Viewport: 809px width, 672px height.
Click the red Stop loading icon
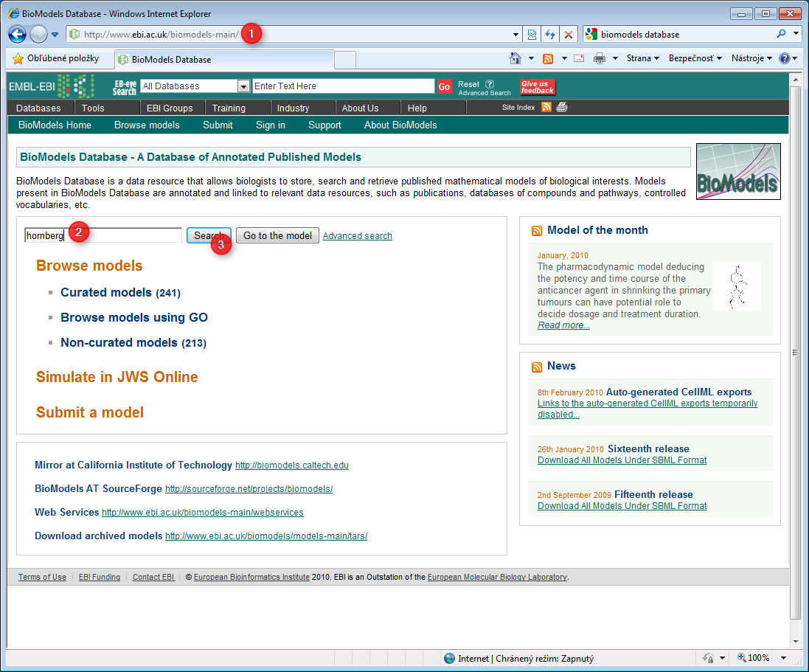pos(568,35)
